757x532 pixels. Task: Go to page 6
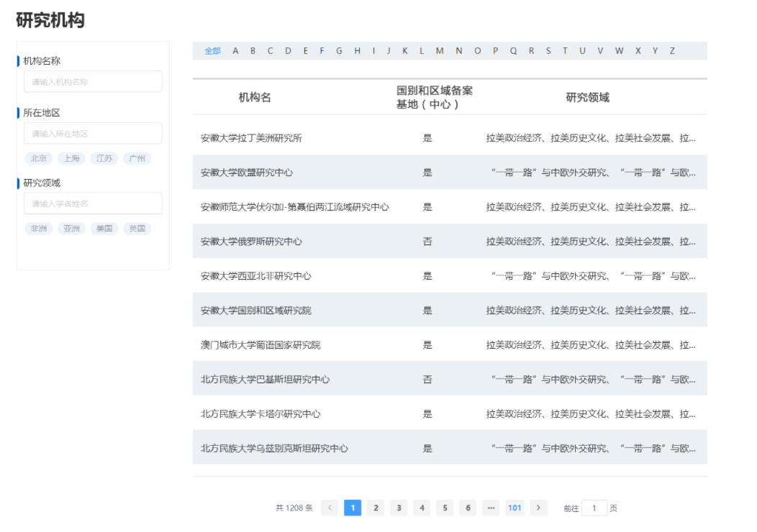pyautogui.click(x=468, y=508)
